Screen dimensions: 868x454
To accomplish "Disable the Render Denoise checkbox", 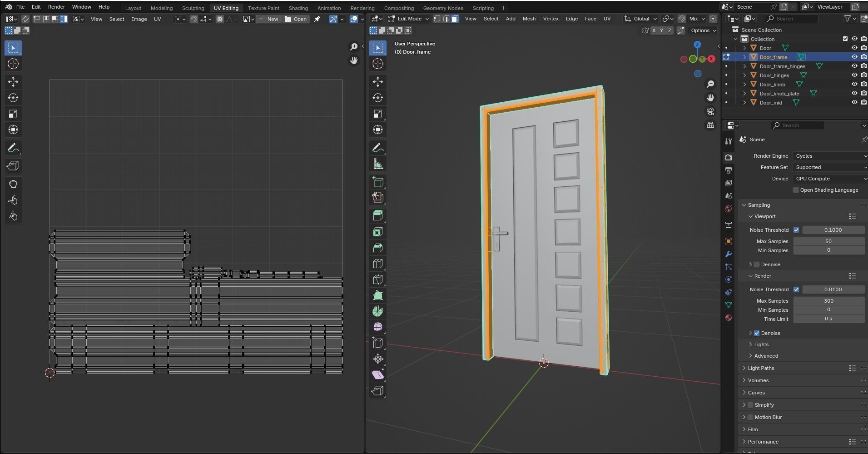I will (x=757, y=333).
